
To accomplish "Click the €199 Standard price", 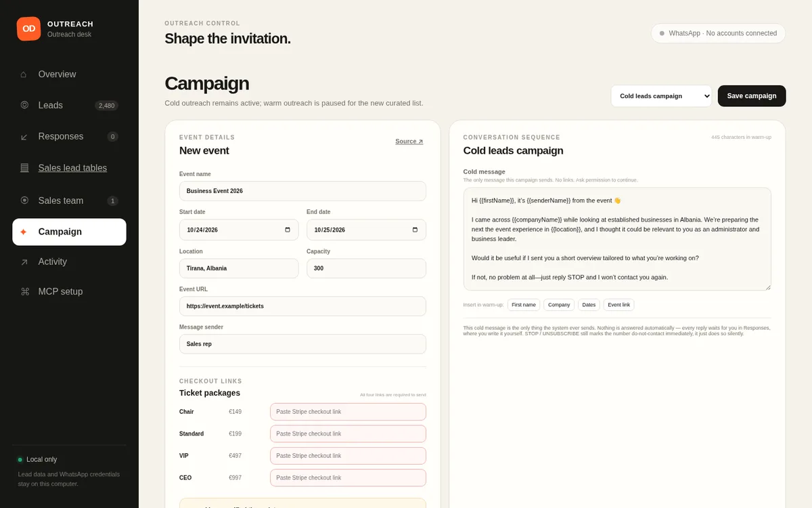I will click(235, 433).
